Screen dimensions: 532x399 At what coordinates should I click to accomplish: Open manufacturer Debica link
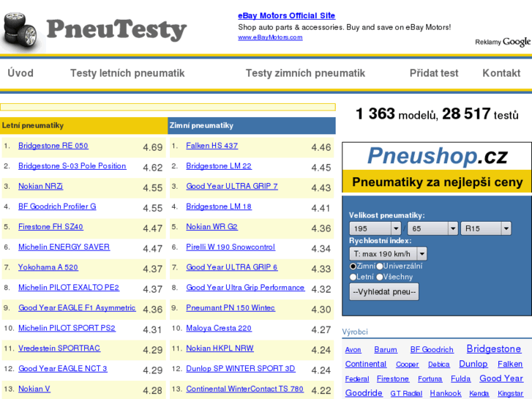[x=438, y=365]
